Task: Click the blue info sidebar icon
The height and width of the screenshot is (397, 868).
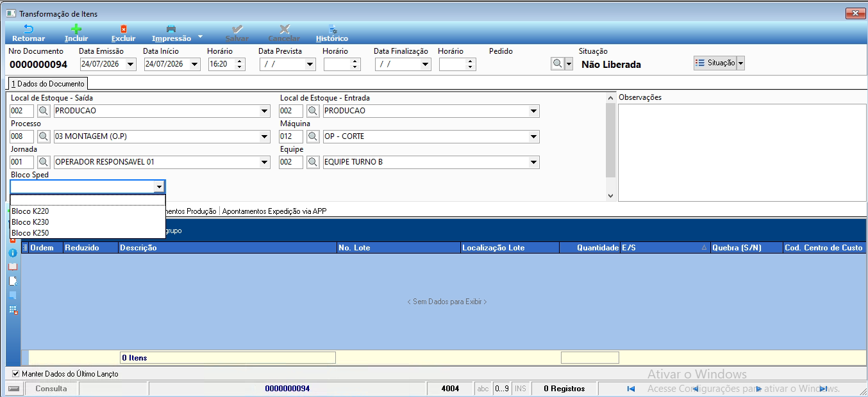Action: coord(13,253)
